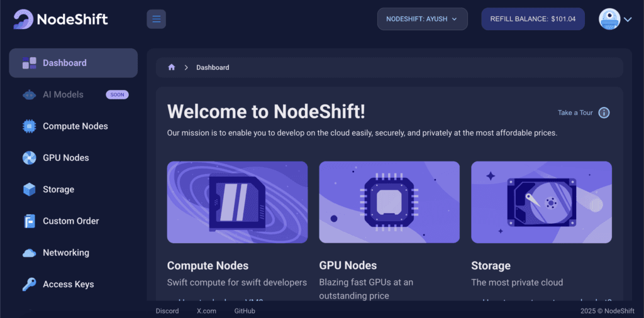This screenshot has height=318, width=644.
Task: Open Networking from the sidebar
Action: (65, 253)
